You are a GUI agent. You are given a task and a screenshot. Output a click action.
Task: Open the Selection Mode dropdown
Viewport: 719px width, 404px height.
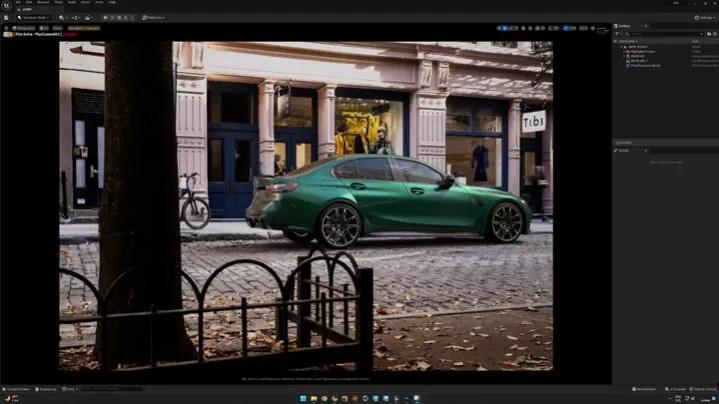pyautogui.click(x=33, y=17)
